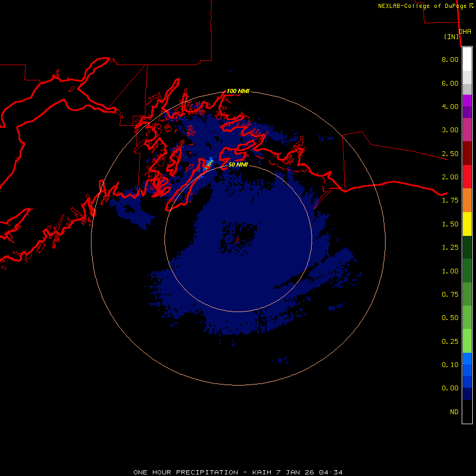Image resolution: width=476 pixels, height=476 pixels.
Task: Select the pink swatch beside 3.00
Action: pyautogui.click(x=467, y=130)
